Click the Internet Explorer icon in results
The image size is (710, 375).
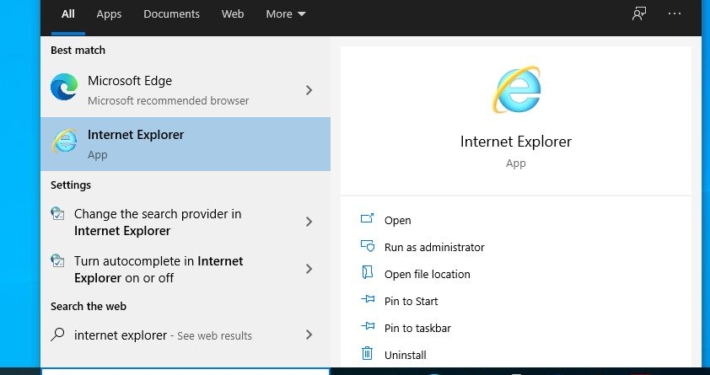tap(64, 141)
